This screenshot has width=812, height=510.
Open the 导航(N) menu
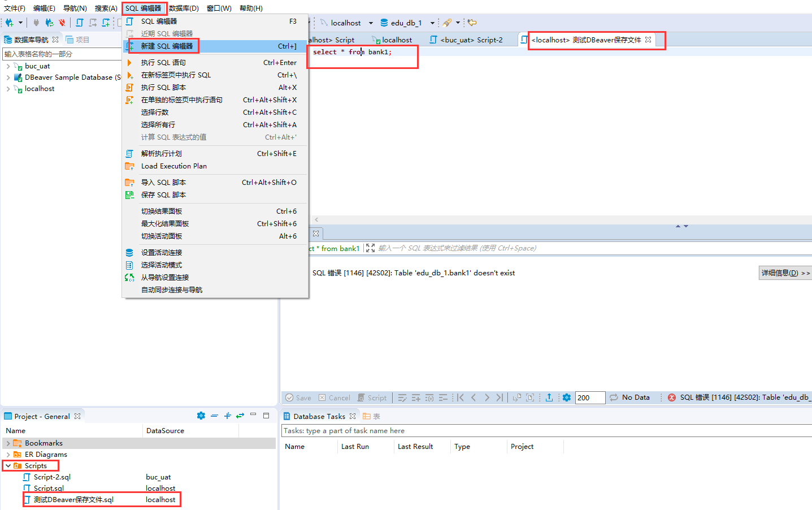click(75, 8)
